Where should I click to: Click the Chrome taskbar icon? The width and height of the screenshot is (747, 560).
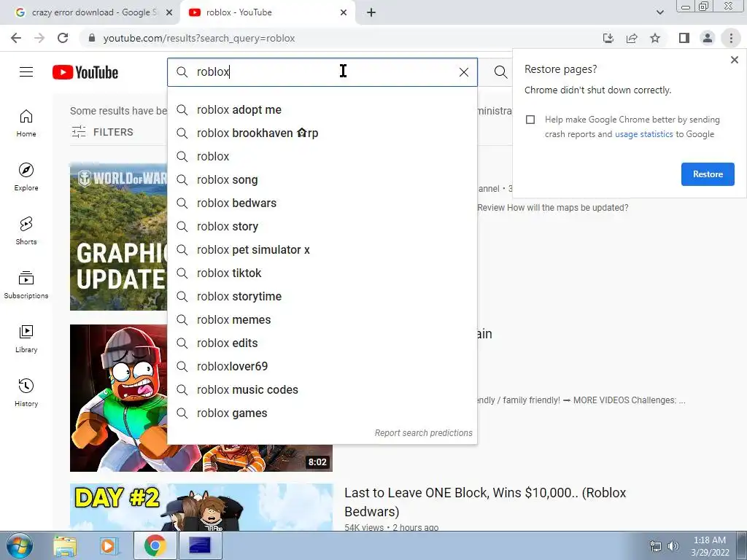click(x=155, y=546)
